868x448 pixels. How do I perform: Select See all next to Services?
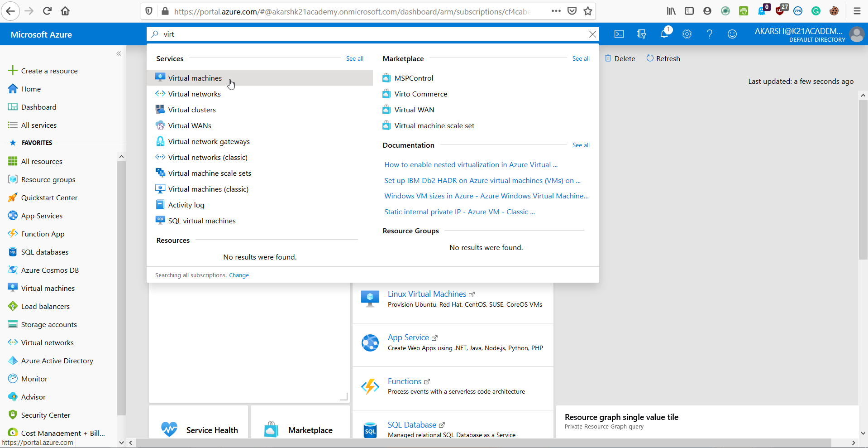tap(354, 58)
